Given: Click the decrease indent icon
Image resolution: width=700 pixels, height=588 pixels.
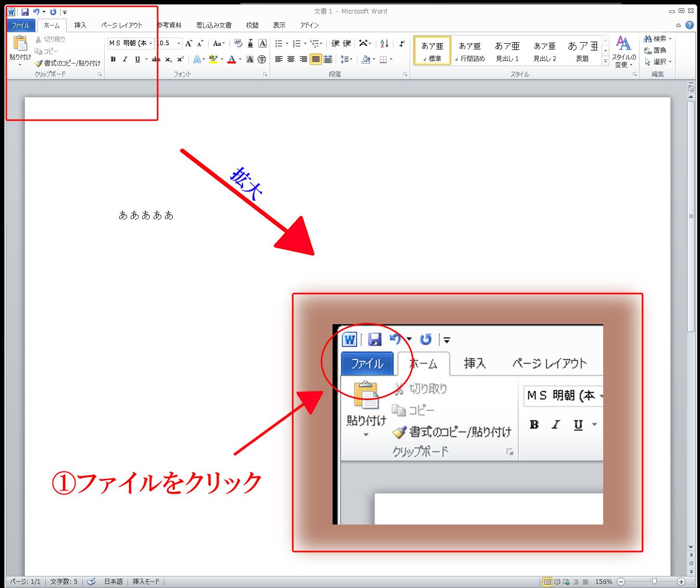Looking at the screenshot, I should pyautogui.click(x=335, y=43).
